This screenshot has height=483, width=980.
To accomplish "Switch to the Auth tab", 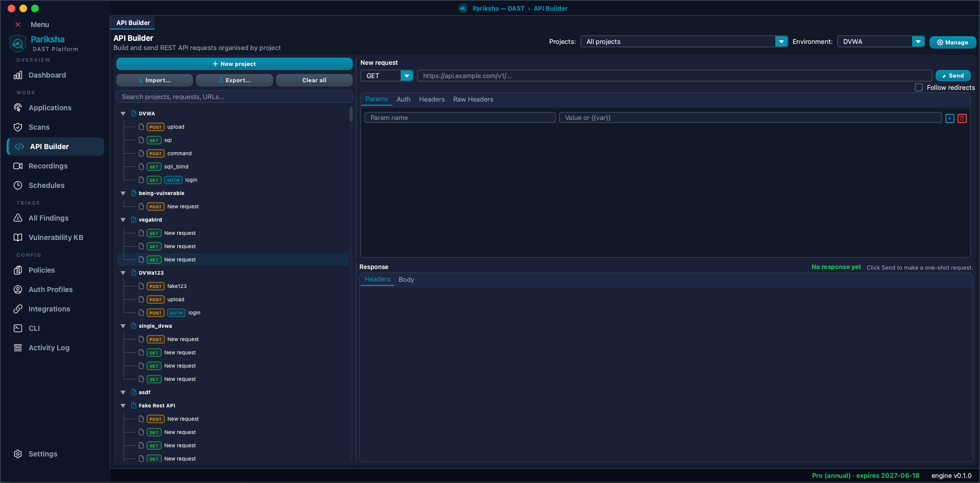I will click(x=403, y=99).
